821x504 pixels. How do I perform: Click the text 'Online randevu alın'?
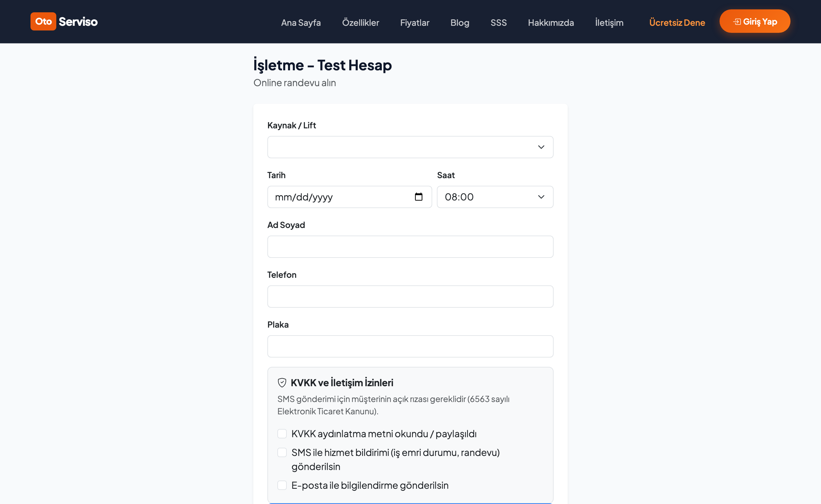(295, 83)
